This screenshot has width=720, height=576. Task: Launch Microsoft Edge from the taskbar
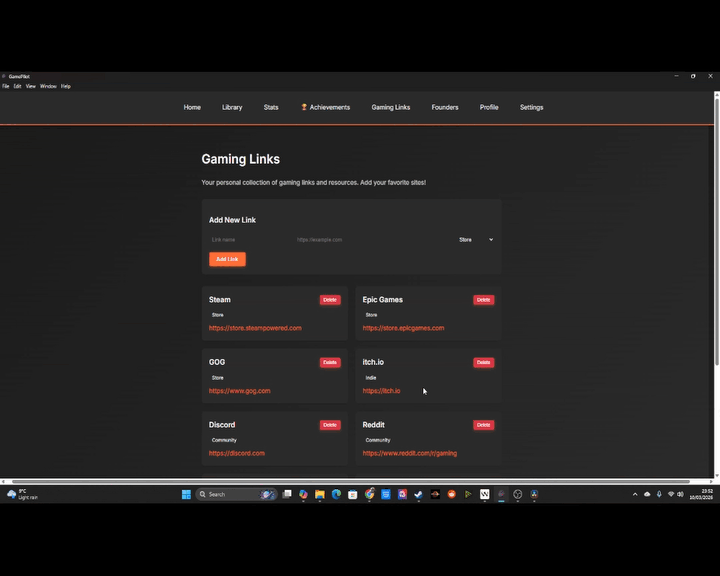(x=336, y=494)
